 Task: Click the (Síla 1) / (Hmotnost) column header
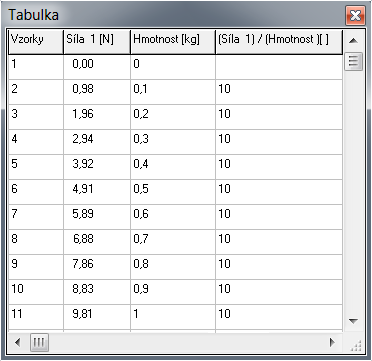pos(279,42)
